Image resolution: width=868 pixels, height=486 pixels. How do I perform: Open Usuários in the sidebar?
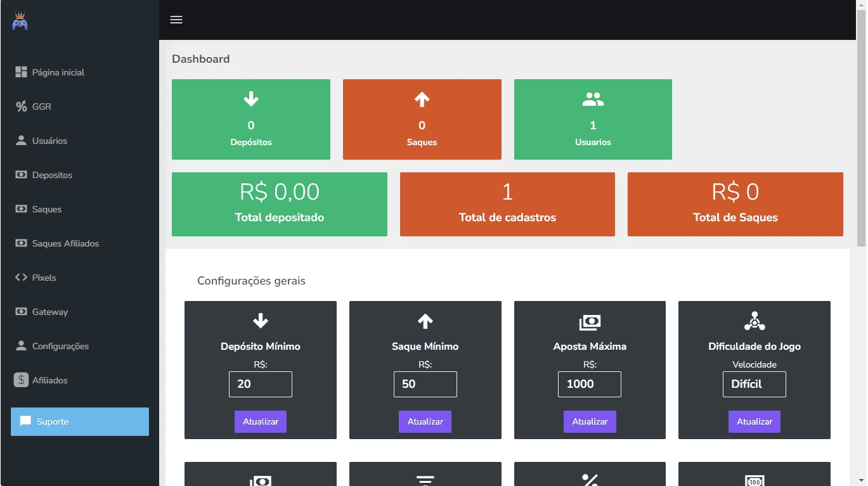point(49,141)
